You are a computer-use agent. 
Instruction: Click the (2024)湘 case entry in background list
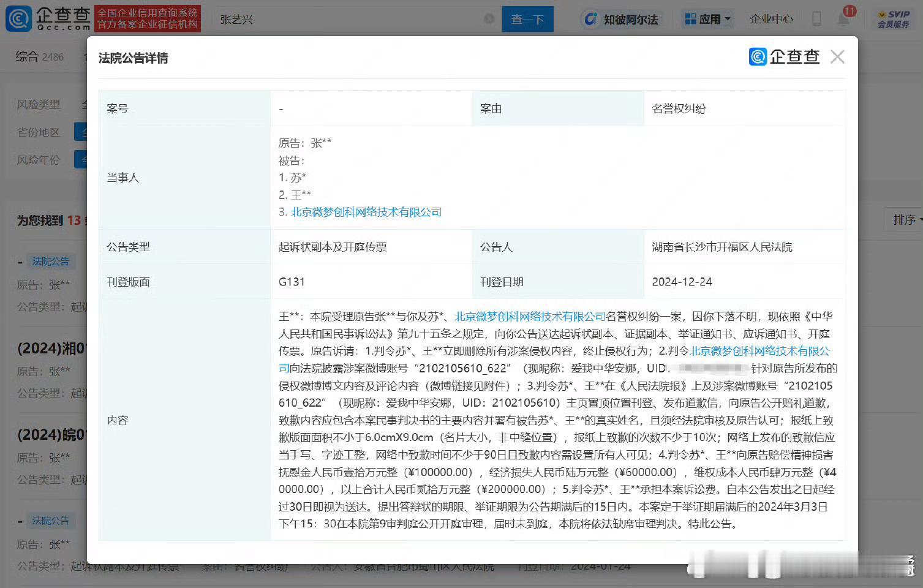point(52,348)
